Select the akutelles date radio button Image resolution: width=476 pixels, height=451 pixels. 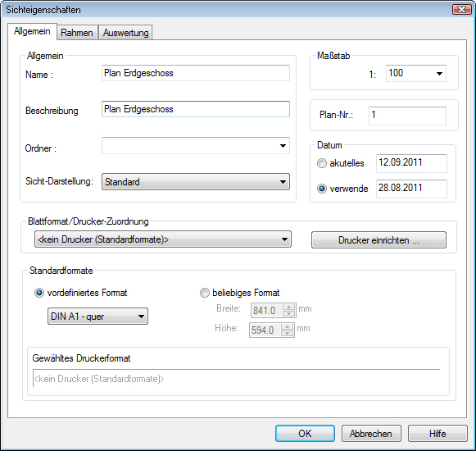tap(322, 163)
